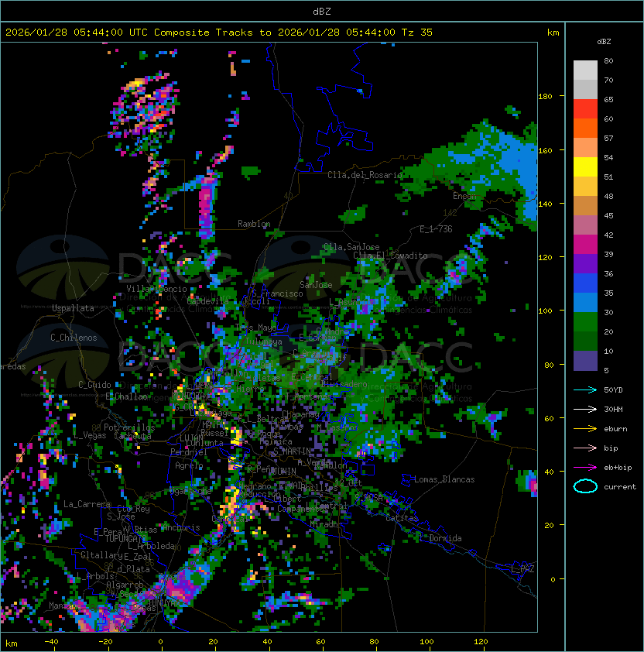The height and width of the screenshot is (652, 644).
Task: Click the Lomas_Blancas place label
Action: [x=444, y=479]
